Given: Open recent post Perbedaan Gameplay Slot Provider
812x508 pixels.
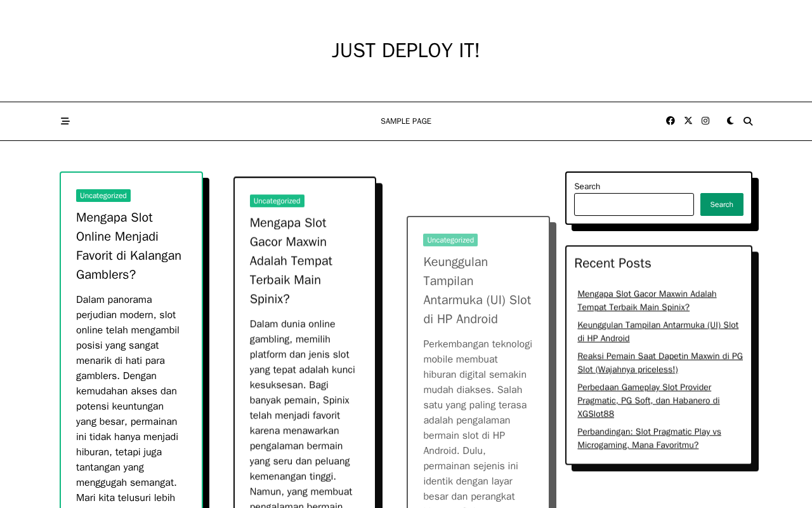Looking at the screenshot, I should coord(648,400).
